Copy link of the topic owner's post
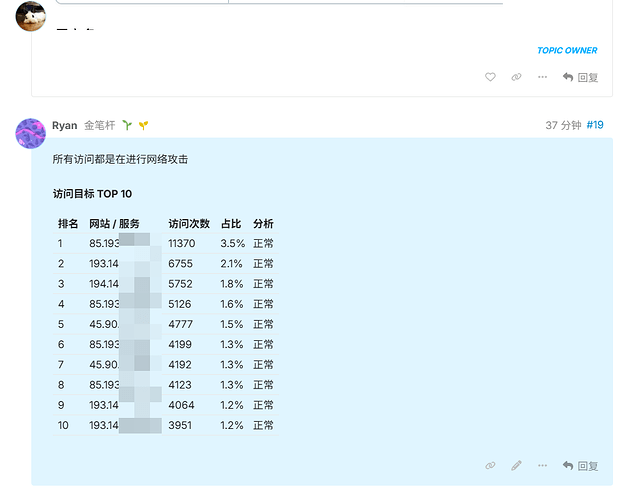Viewport: 642px width, 500px height. click(x=516, y=77)
